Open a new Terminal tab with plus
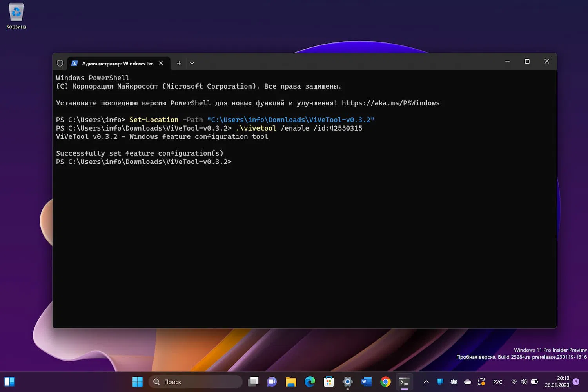This screenshot has height=392, width=588. coord(179,63)
